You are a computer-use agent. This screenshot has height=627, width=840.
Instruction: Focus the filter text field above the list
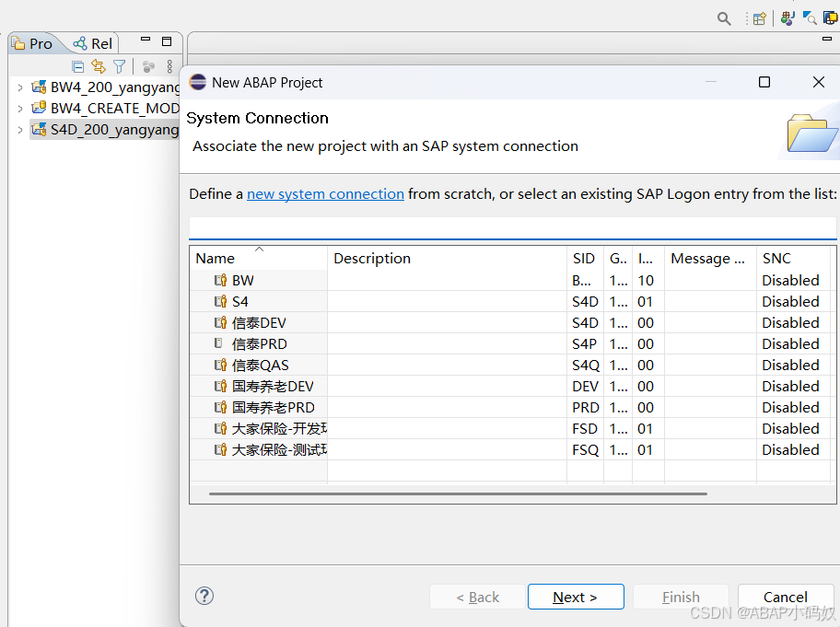coord(512,227)
